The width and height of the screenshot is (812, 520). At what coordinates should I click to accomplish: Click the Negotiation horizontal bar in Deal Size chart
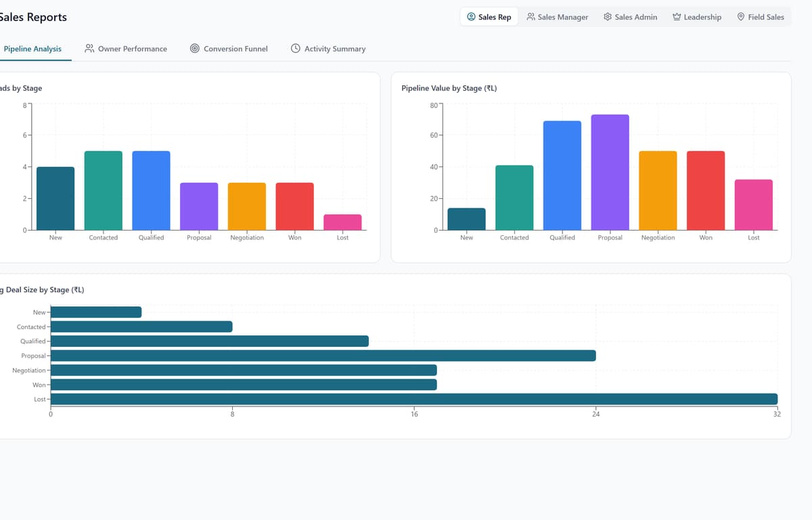tap(244, 370)
